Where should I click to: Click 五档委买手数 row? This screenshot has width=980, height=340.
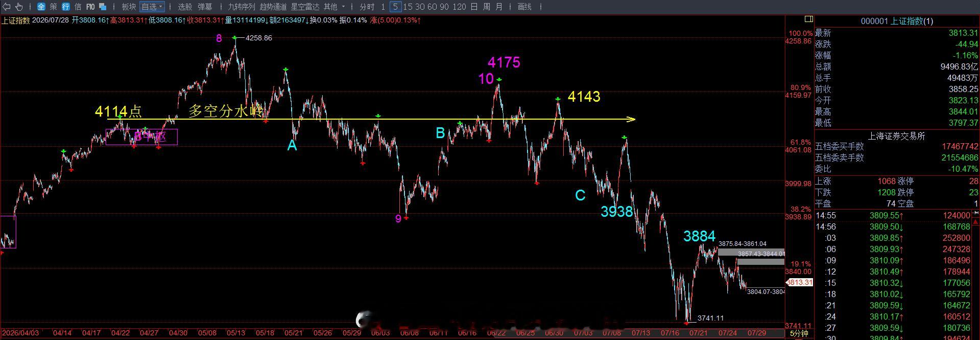pos(897,146)
